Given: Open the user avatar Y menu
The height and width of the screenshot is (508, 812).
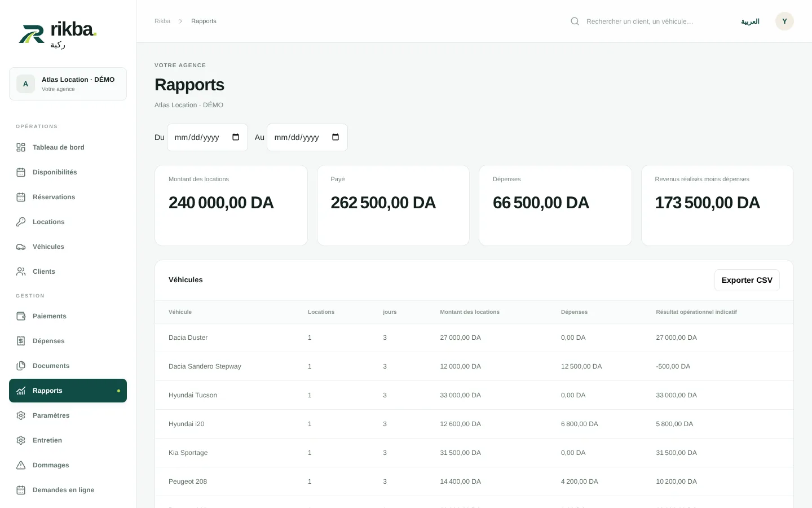Looking at the screenshot, I should [x=784, y=21].
